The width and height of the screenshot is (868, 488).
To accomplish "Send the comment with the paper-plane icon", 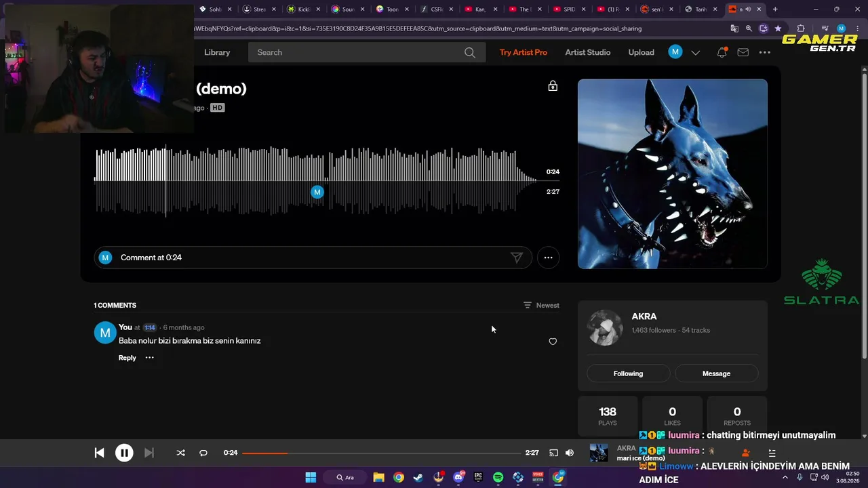I will click(x=517, y=258).
